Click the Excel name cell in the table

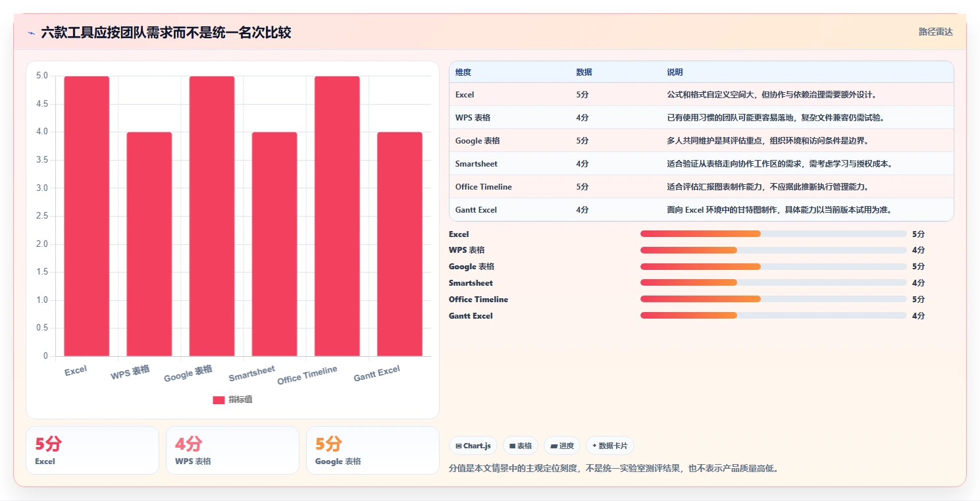pyautogui.click(x=465, y=95)
